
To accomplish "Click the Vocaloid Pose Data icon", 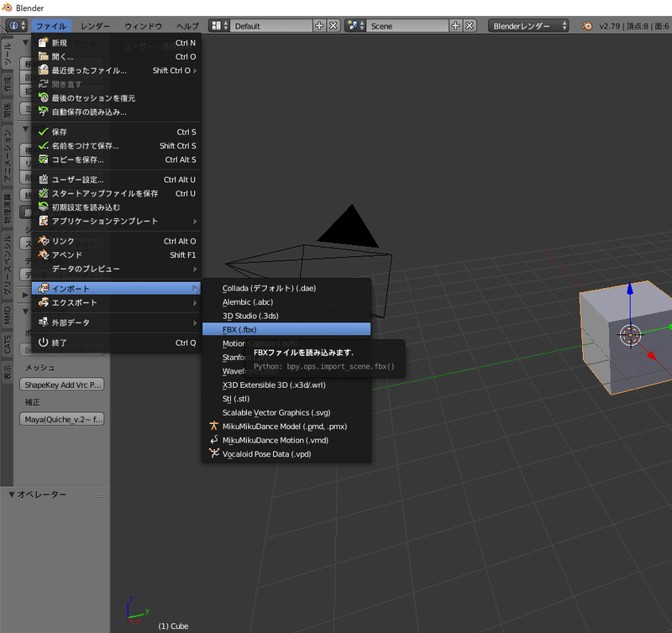I will pos(213,453).
